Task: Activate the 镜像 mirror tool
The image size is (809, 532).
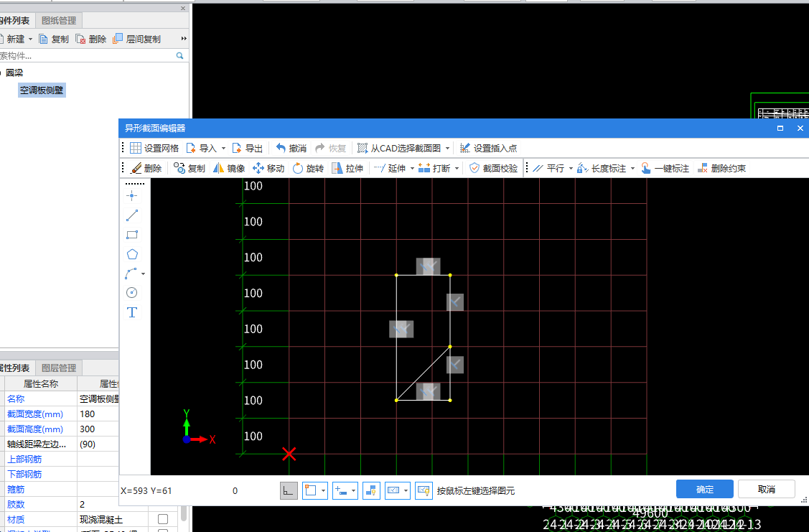Action: tap(229, 168)
